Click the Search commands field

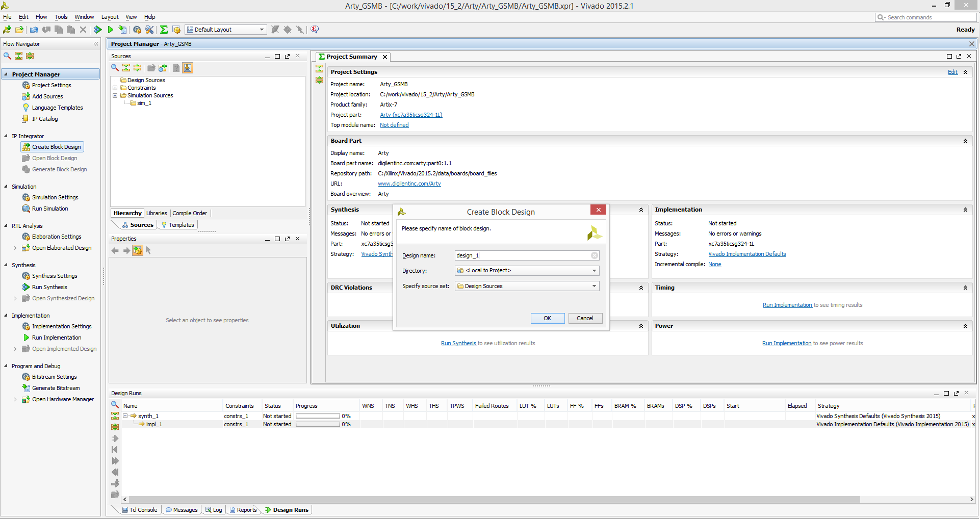[925, 17]
